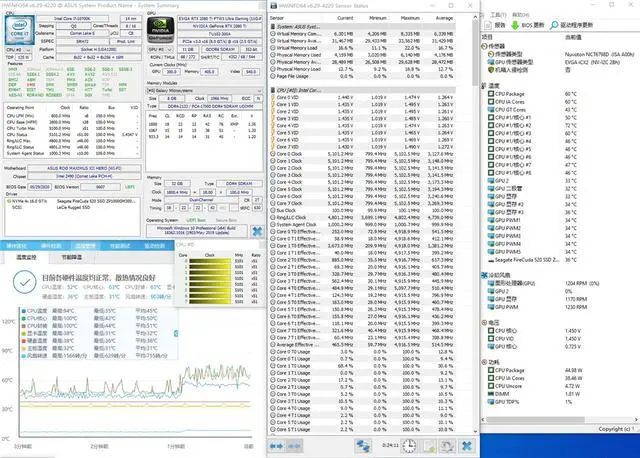Click the 报告 button in AIDA64 toolbar
The width and height of the screenshot is (640, 458).
[495, 25]
